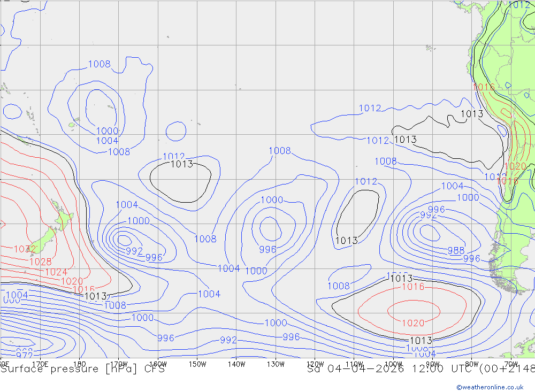Image resolution: width=535 pixels, height=392 pixels.
Task: Click the 130W longitude axis label
Action: pos(276,364)
